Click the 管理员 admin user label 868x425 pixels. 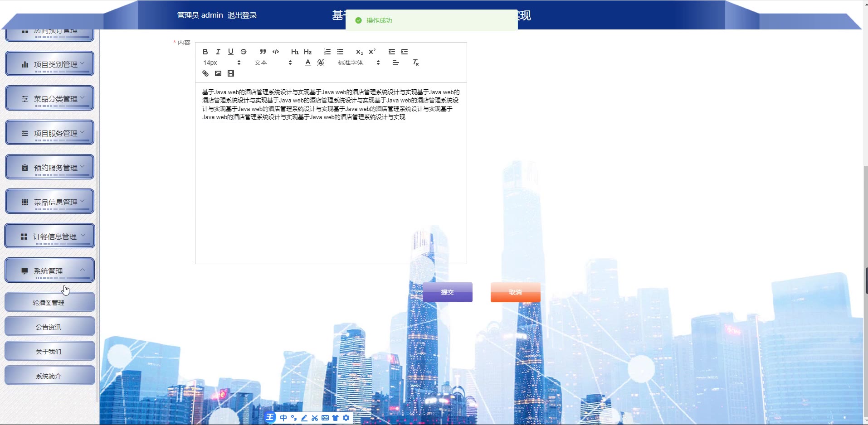(x=200, y=15)
